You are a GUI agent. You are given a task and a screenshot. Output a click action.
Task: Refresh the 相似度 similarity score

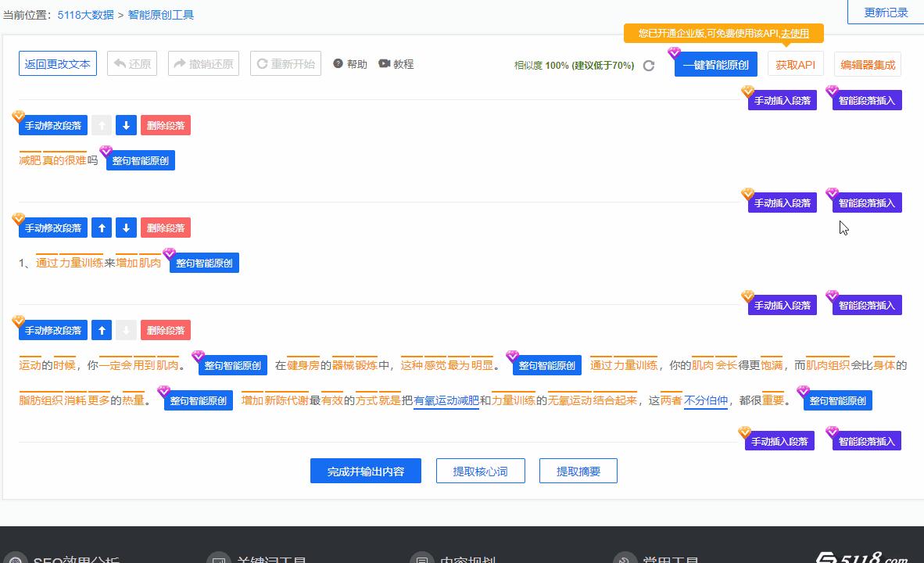(x=649, y=66)
